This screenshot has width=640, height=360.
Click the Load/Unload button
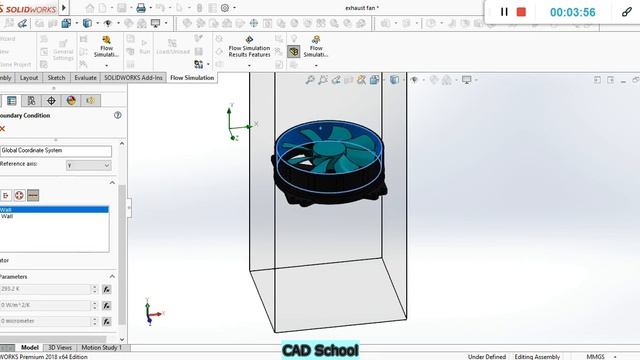[173, 47]
